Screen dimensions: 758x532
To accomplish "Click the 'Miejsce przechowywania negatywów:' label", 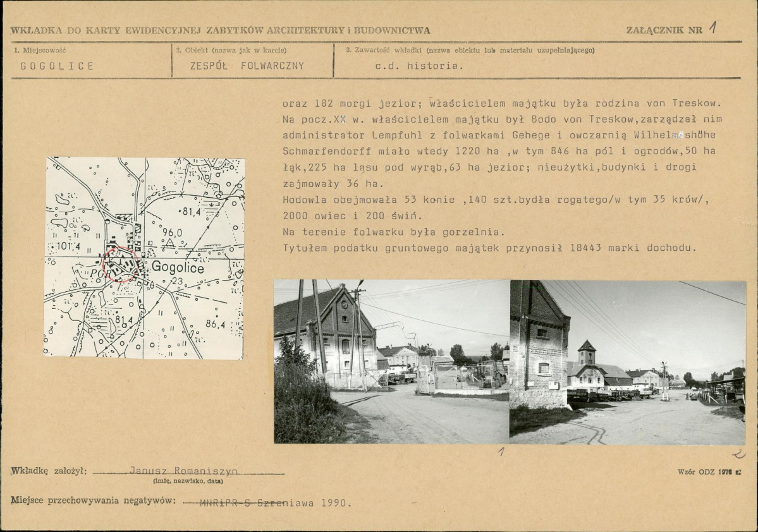I will [93, 500].
